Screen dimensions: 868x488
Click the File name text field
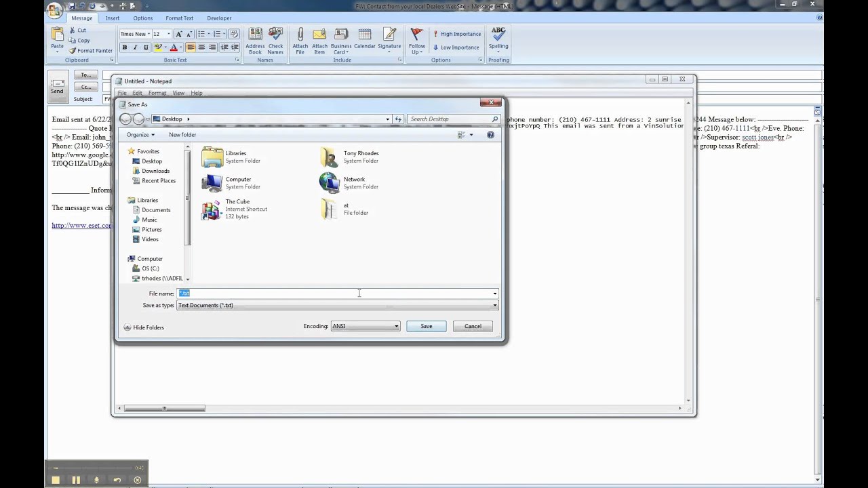coord(337,293)
